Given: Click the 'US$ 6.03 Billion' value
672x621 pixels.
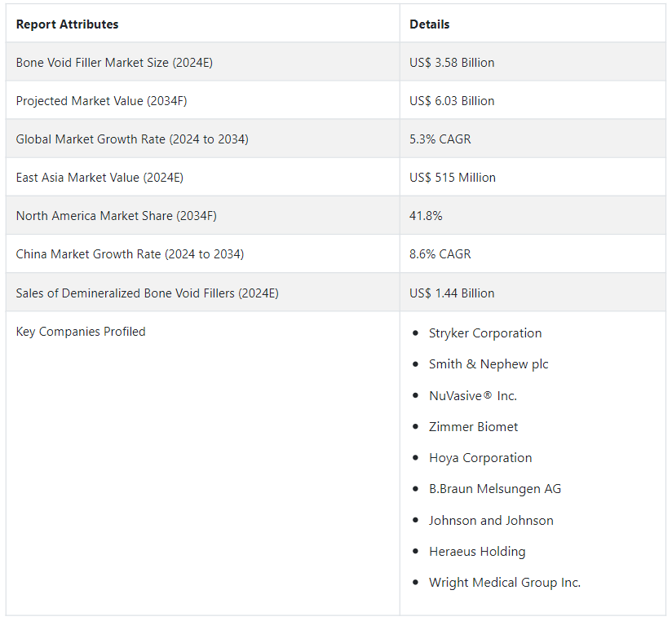Looking at the screenshot, I should pos(452,101).
